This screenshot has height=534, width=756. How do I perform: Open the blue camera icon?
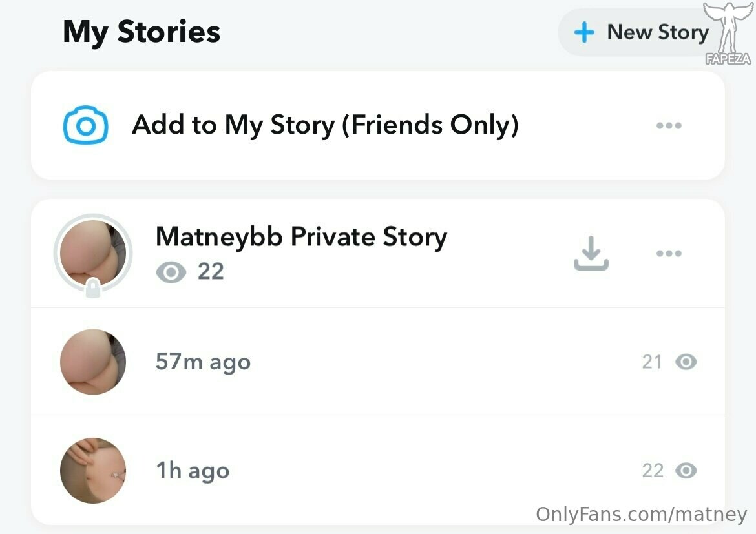(x=86, y=125)
